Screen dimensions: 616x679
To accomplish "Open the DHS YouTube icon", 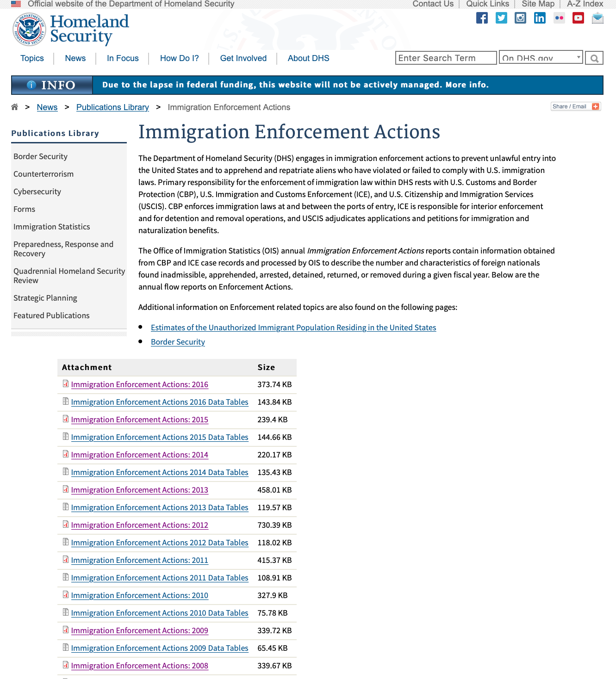I will tap(578, 18).
